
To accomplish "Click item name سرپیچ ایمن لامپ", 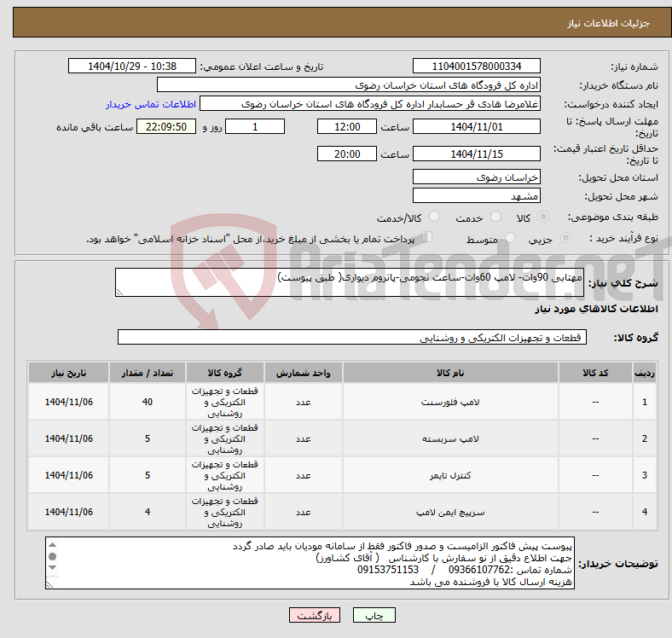I will (x=450, y=512).
